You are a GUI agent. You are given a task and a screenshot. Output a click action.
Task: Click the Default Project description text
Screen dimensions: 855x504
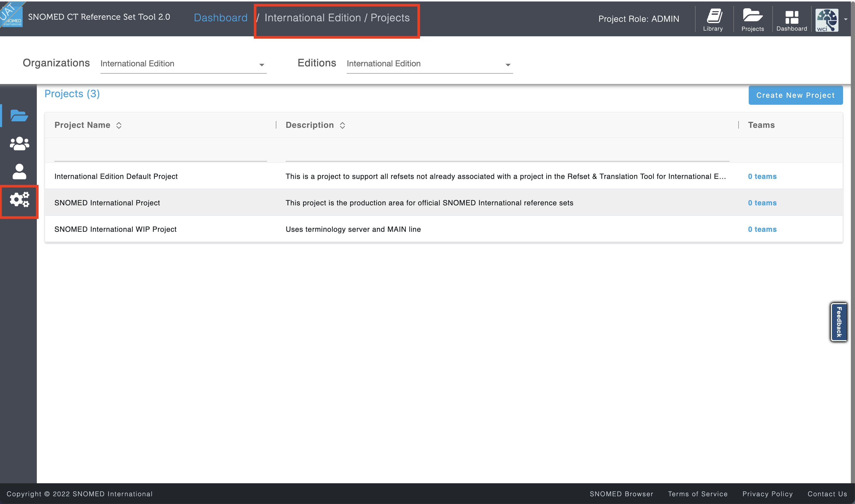coord(506,176)
